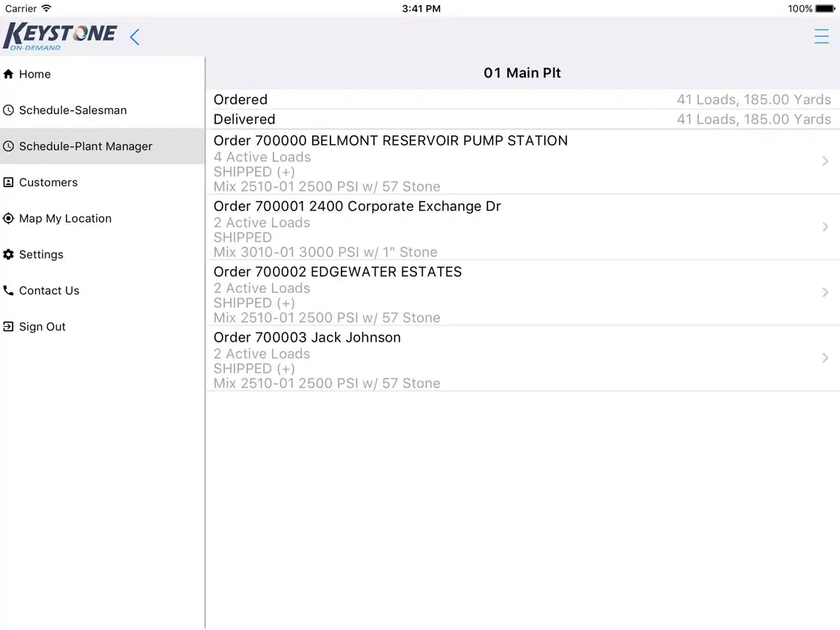840x630 pixels.
Task: Tap '4 Active Loads' under Order 700000
Action: coord(262,157)
